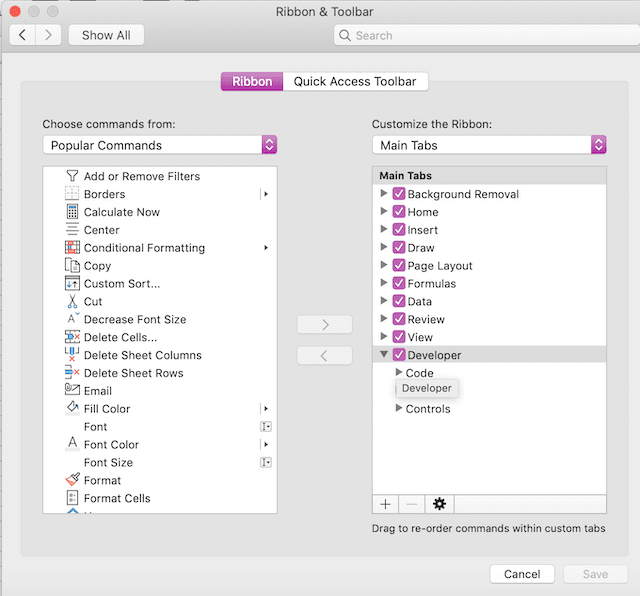The image size is (640, 596).
Task: Go back using the left arrow
Action: pyautogui.click(x=22, y=35)
